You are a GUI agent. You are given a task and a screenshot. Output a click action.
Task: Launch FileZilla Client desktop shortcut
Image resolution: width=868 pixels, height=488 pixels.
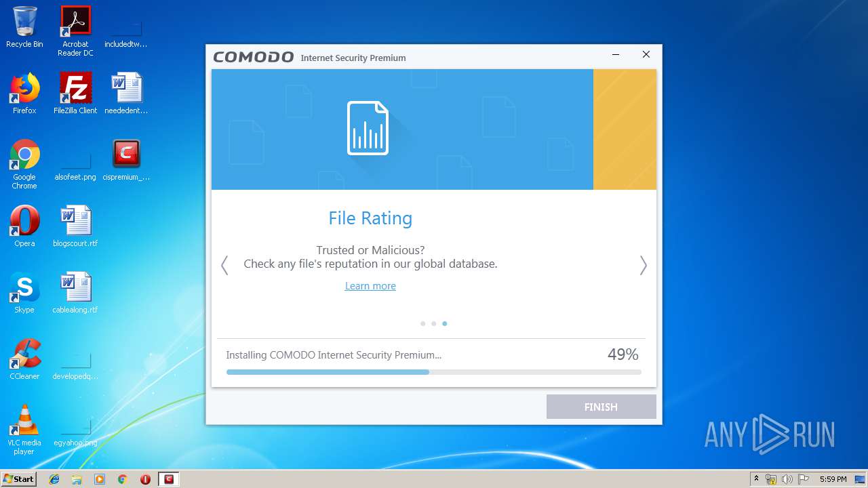pyautogui.click(x=75, y=94)
